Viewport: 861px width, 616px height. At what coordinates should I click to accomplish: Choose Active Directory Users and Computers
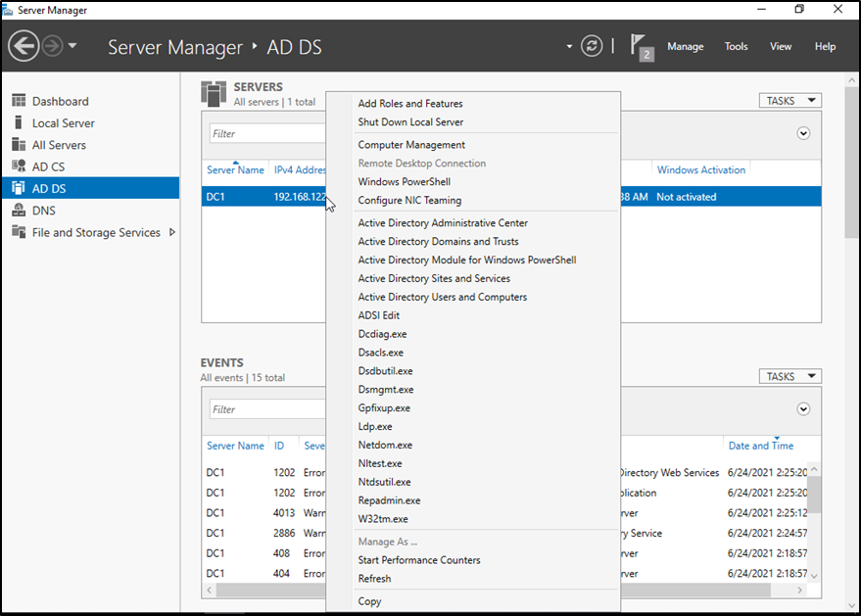(442, 297)
